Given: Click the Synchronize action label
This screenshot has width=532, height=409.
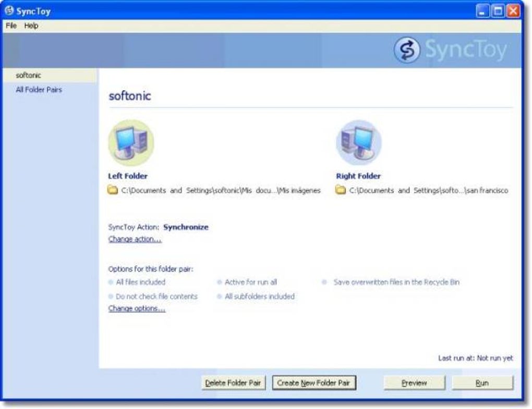Looking at the screenshot, I should [186, 227].
